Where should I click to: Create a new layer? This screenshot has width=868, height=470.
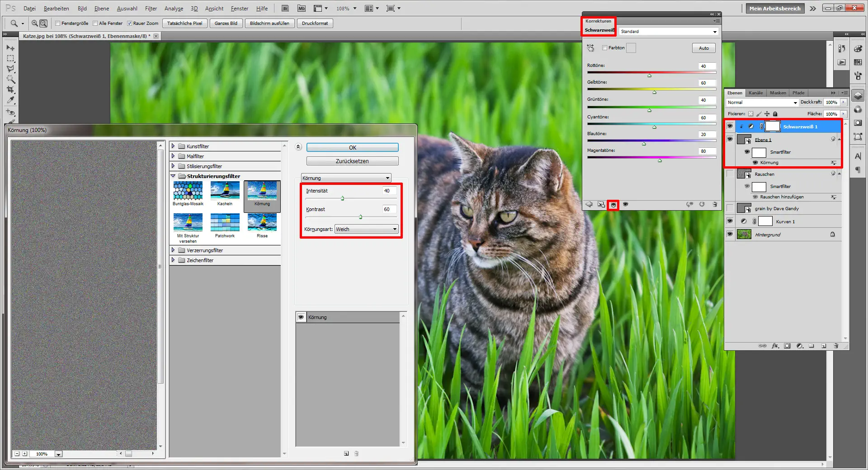coord(824,346)
